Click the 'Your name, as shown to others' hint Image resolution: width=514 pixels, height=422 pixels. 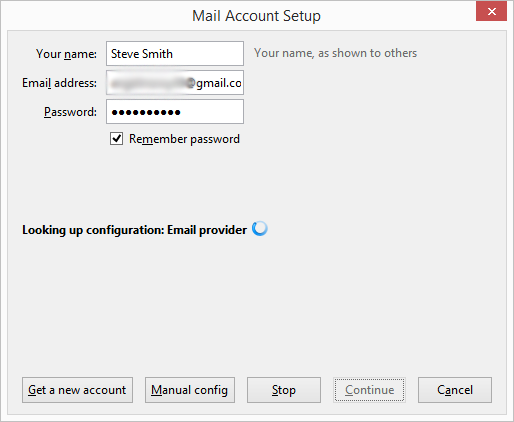tap(335, 53)
